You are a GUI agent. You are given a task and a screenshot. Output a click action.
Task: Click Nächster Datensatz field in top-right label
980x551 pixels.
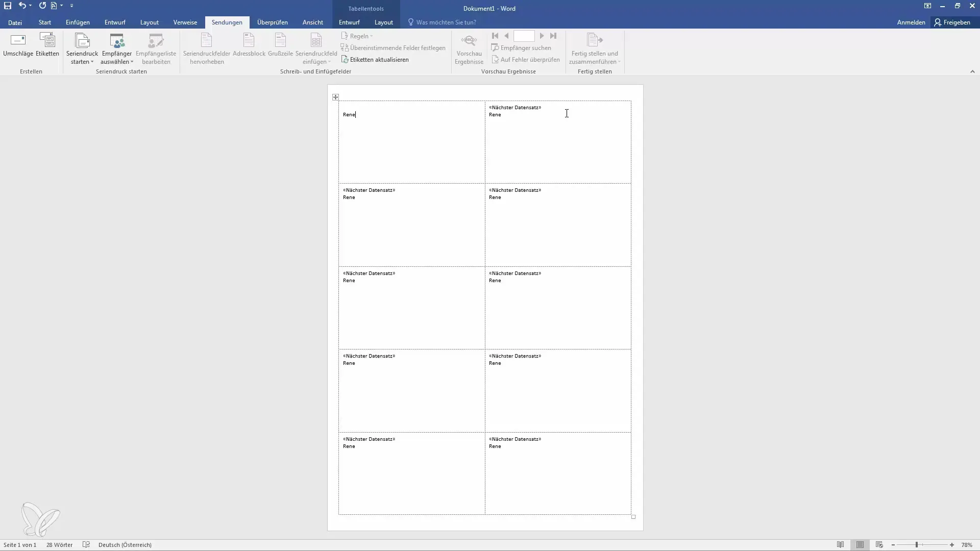click(x=515, y=108)
